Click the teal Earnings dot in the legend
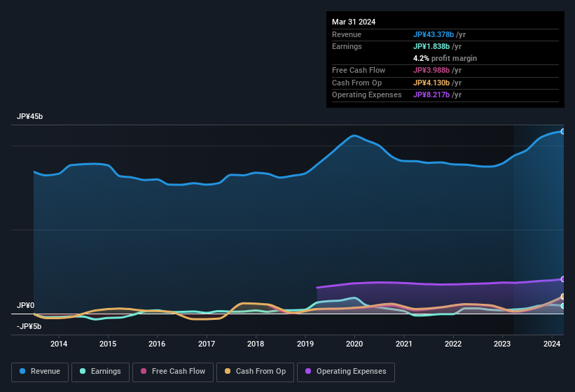Image resolution: width=575 pixels, height=392 pixels. (x=83, y=372)
